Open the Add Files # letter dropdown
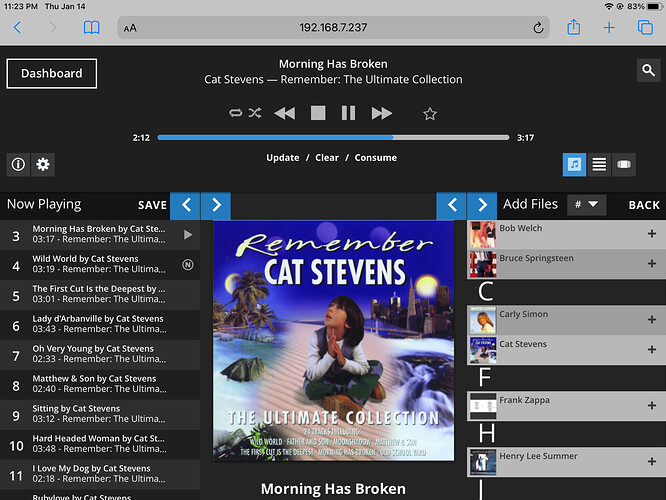Viewport: 666px width, 500px height. [x=587, y=205]
